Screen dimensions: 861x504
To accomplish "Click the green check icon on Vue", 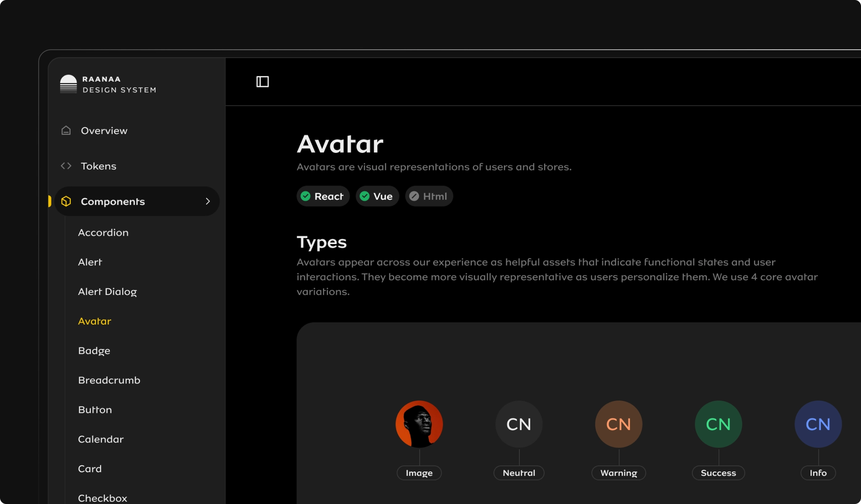I will click(364, 196).
